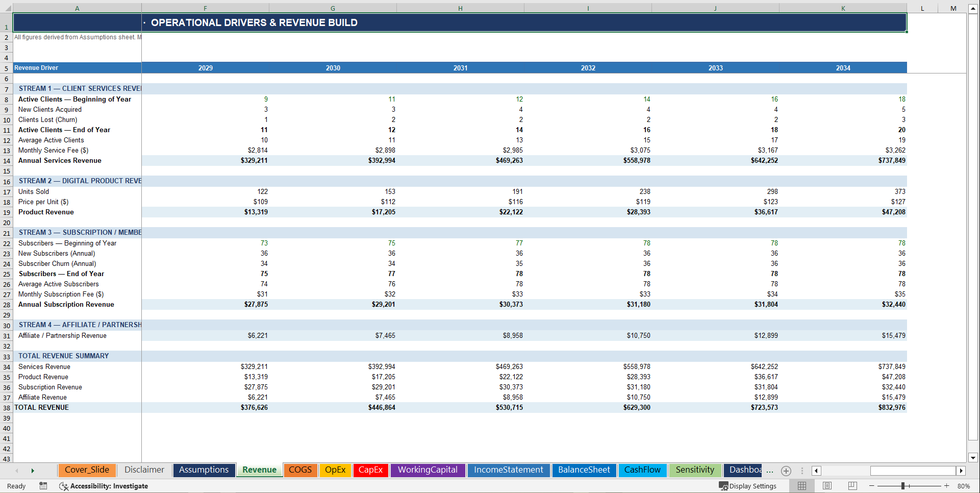The height and width of the screenshot is (493, 980).
Task: Open the Revenue sheet tab
Action: coord(259,470)
